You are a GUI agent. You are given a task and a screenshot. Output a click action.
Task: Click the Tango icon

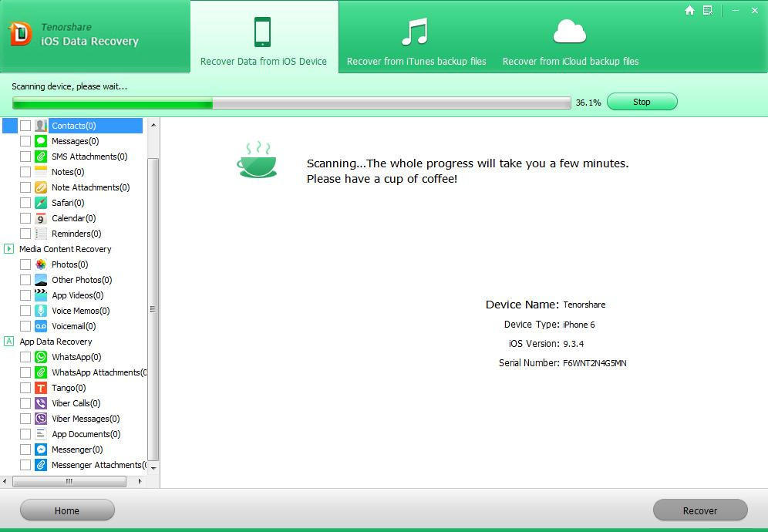(41, 388)
